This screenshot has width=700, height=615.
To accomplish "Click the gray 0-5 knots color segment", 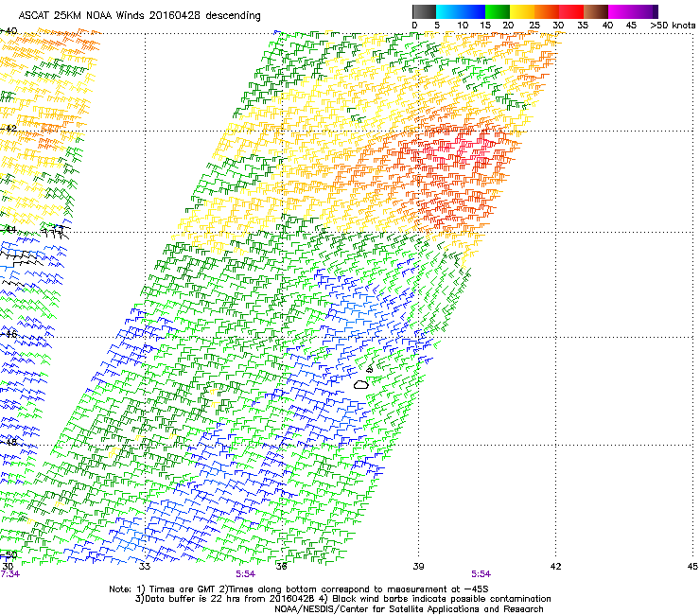I will (x=424, y=11).
